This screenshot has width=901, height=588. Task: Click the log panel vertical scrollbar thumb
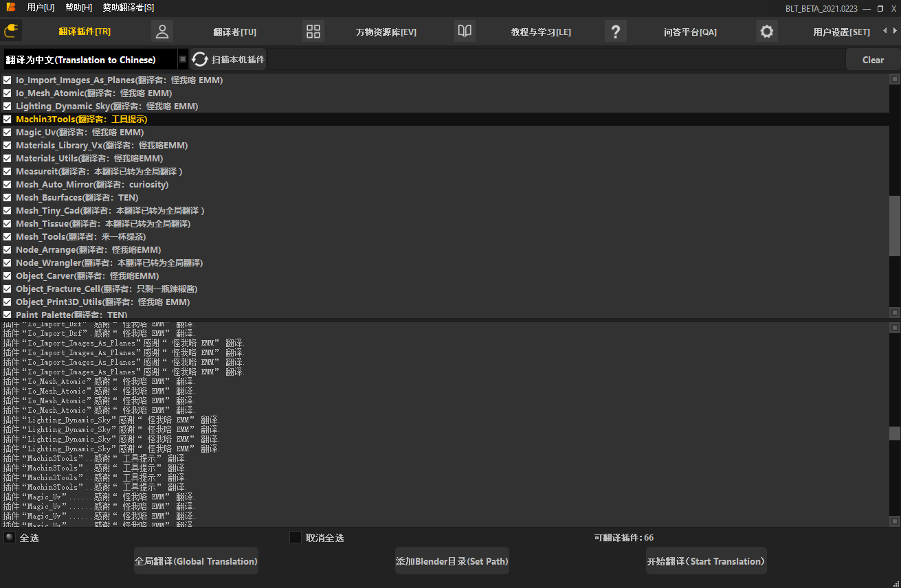[x=895, y=433]
